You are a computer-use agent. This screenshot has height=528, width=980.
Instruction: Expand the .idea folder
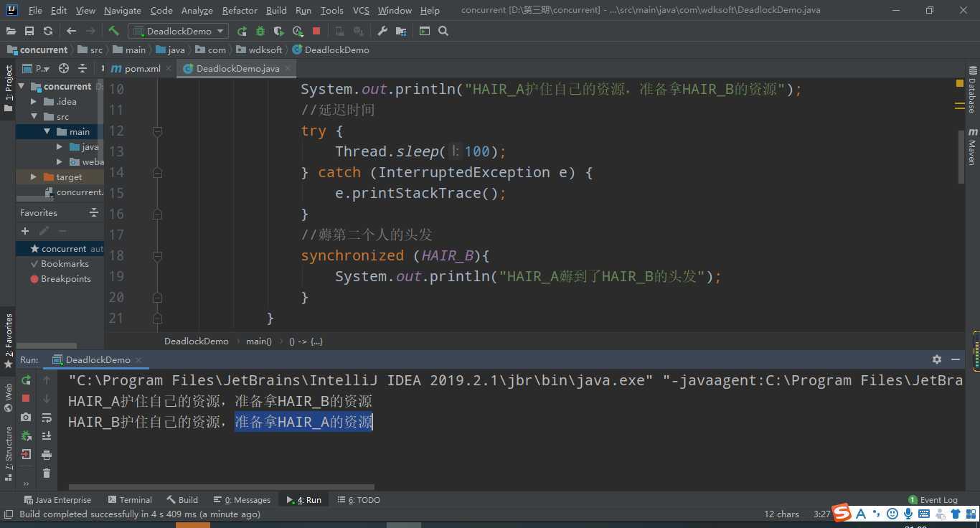pyautogui.click(x=34, y=101)
